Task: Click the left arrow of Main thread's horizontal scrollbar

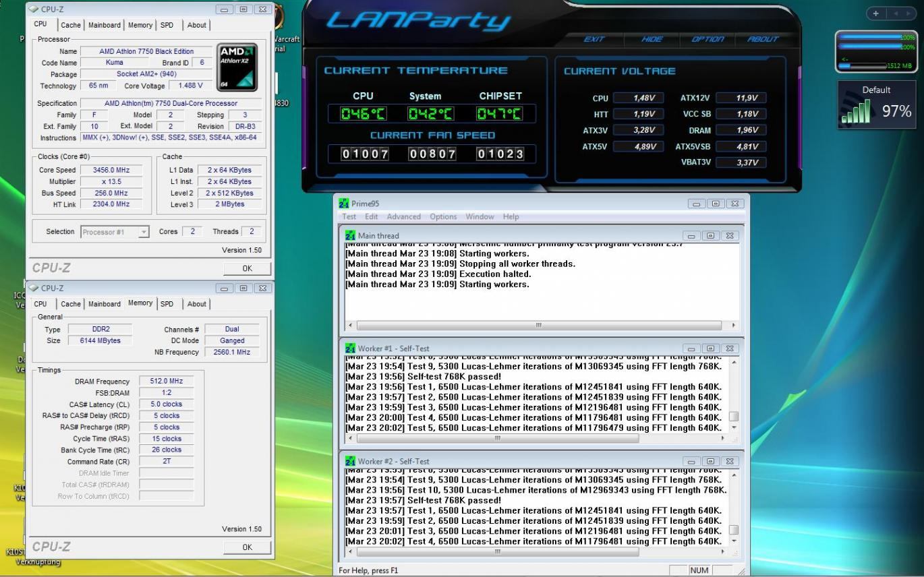Action: [x=350, y=325]
